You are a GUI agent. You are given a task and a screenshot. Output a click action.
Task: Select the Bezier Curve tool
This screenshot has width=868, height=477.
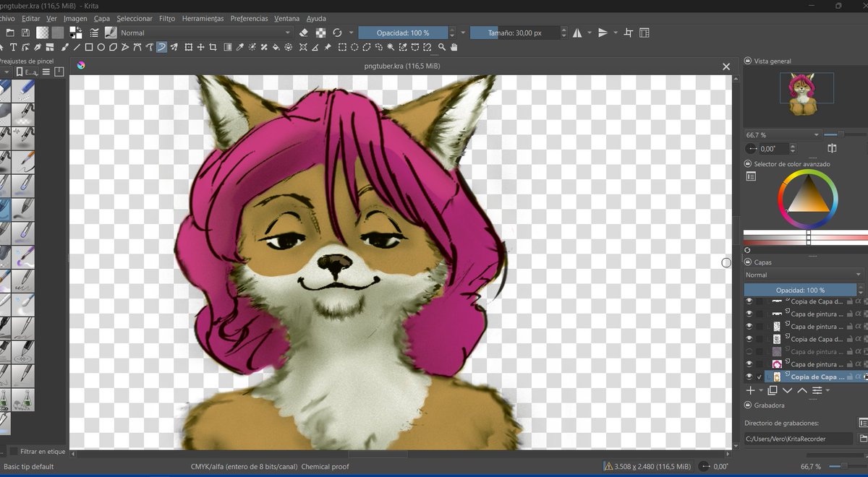click(x=137, y=47)
